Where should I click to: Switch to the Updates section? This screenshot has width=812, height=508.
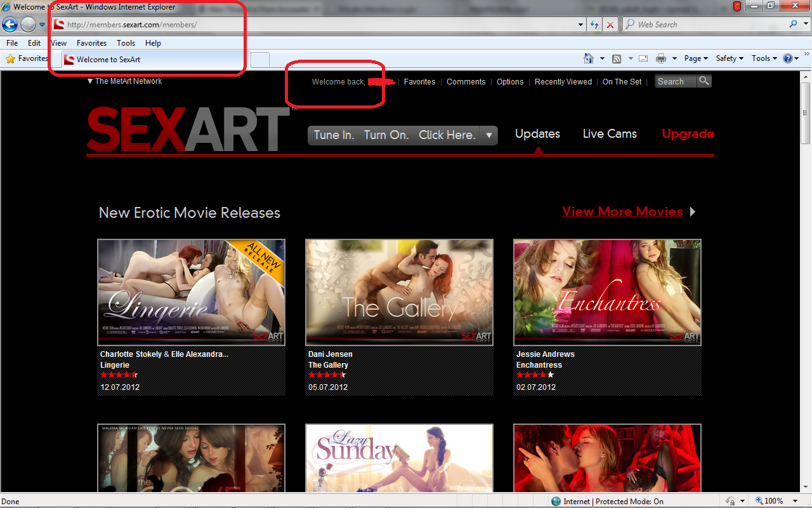pos(537,134)
